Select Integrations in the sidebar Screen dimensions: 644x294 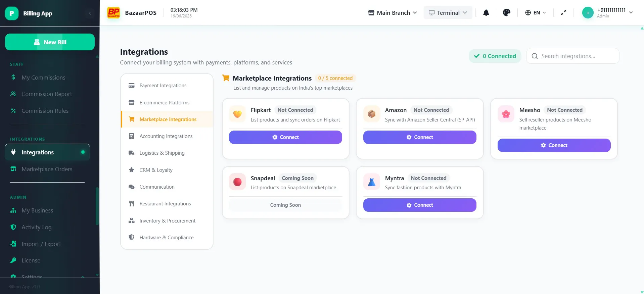point(47,152)
